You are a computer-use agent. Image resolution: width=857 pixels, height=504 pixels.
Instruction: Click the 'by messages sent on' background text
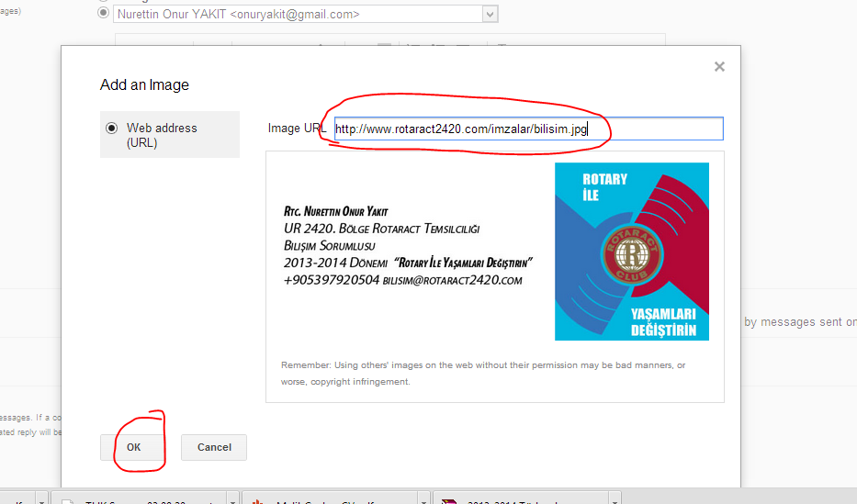pos(800,322)
